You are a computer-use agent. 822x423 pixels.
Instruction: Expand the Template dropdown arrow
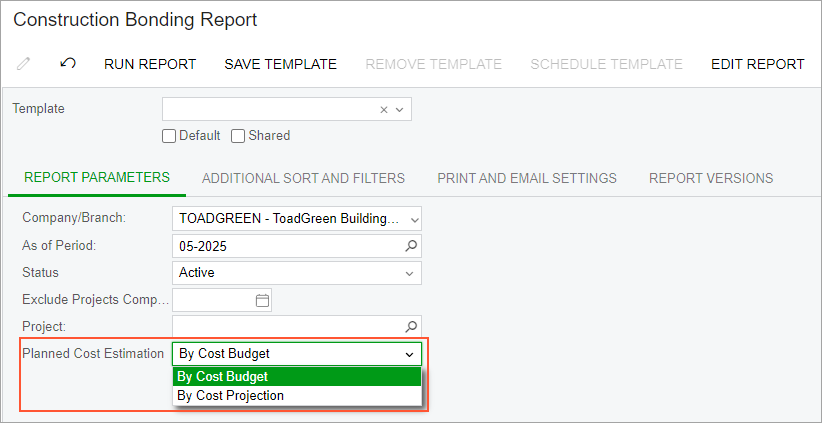click(x=399, y=110)
